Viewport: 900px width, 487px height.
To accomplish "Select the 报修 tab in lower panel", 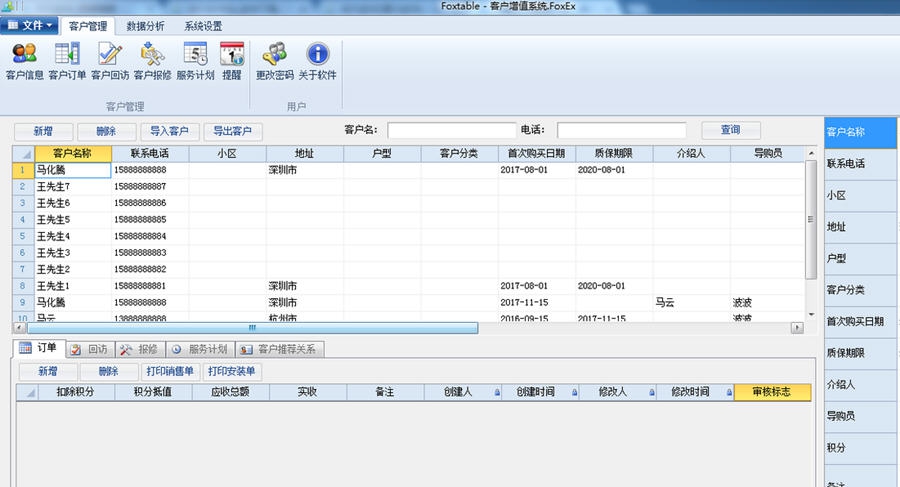I will point(141,349).
